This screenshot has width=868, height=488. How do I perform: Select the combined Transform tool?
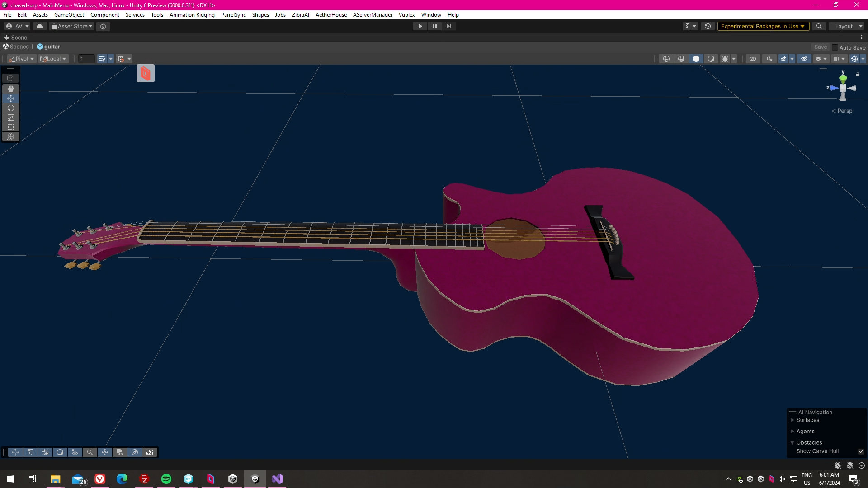(11, 136)
